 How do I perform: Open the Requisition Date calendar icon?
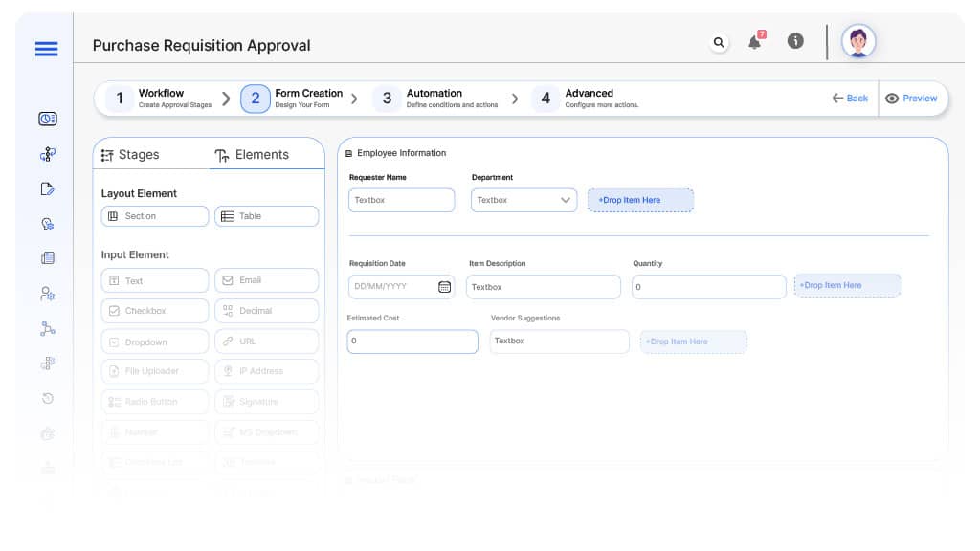(444, 287)
